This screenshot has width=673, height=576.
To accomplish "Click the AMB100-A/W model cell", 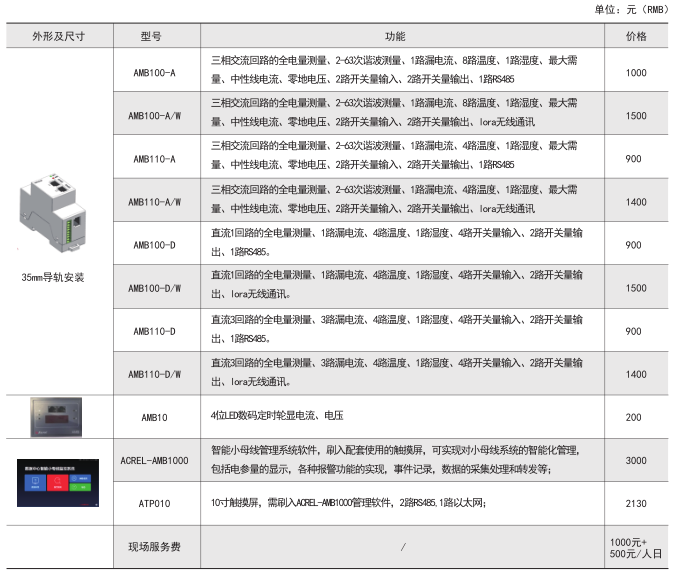I will pos(154,116).
